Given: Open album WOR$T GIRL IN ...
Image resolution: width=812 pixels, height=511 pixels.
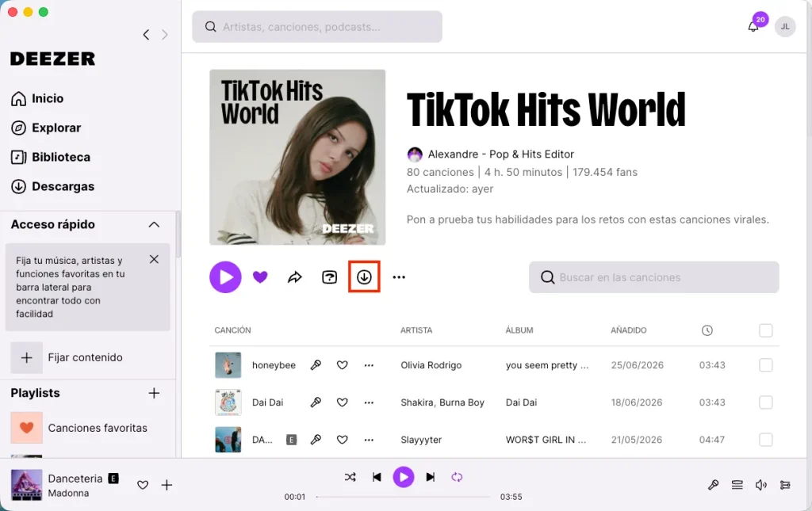Looking at the screenshot, I should click(x=546, y=440).
